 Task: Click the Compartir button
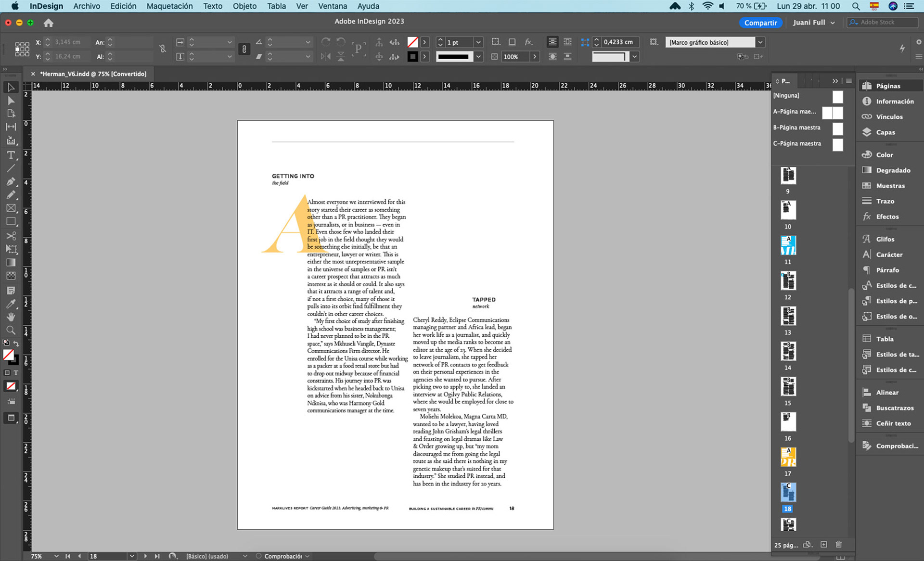760,23
